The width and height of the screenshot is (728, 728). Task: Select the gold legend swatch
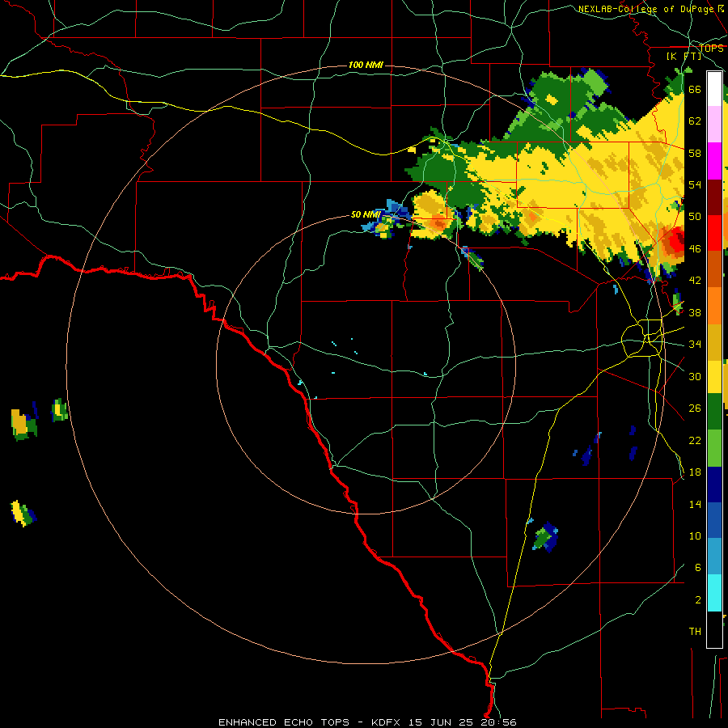[714, 341]
